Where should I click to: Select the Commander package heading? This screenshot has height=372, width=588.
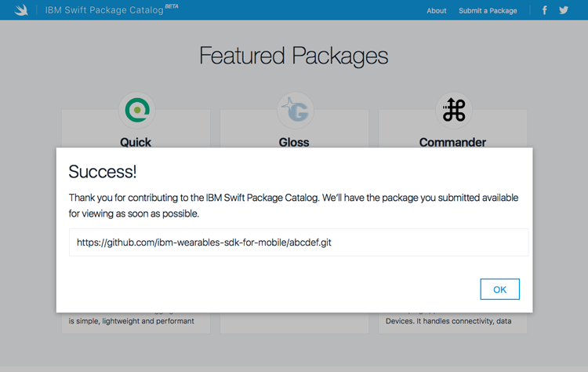point(452,142)
